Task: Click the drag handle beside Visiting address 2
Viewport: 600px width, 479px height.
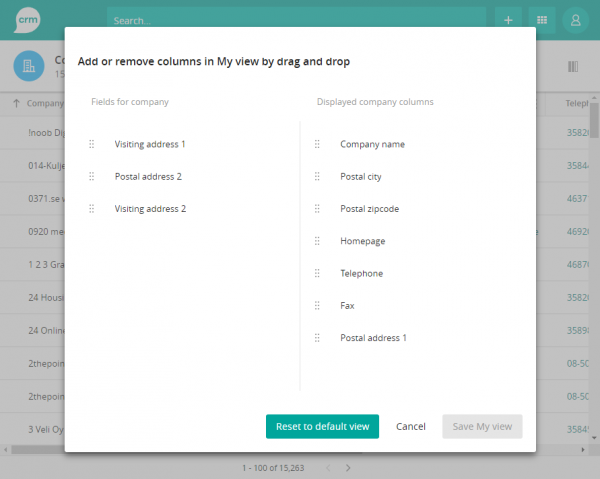Action: pyautogui.click(x=92, y=209)
